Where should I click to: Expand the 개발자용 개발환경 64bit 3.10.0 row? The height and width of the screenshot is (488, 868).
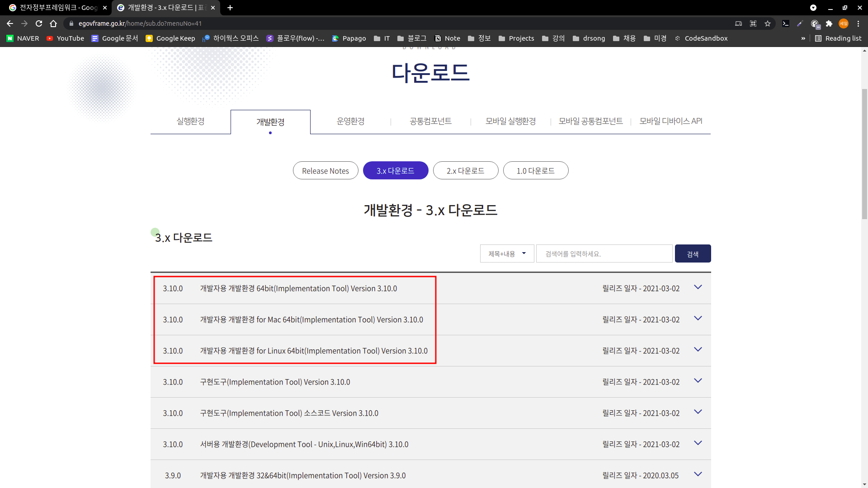point(698,287)
